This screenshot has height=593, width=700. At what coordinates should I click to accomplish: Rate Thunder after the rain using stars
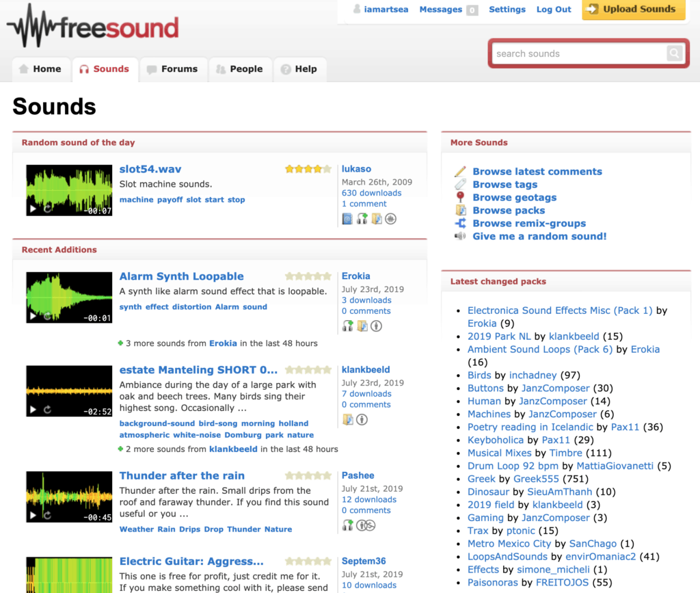click(308, 475)
